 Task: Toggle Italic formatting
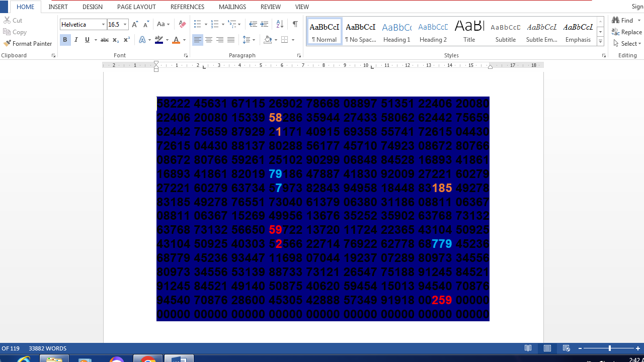[x=76, y=40]
